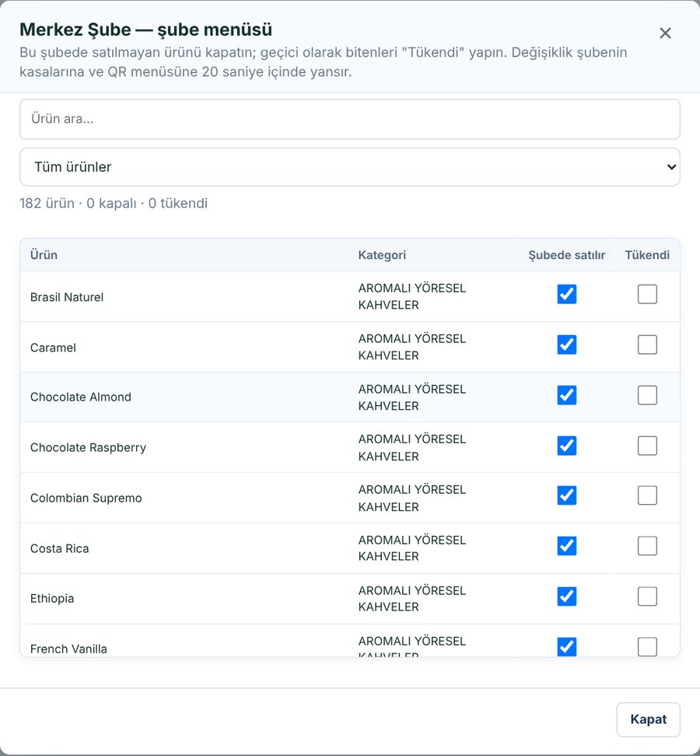Uncheck Şubede satılır for Ethiopia
This screenshot has width=700, height=756.
566,597
